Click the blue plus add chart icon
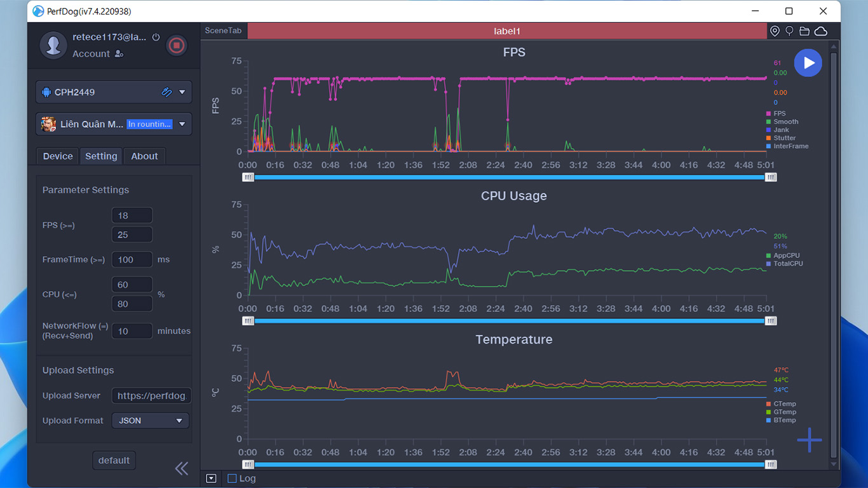This screenshot has width=868, height=488. 810,440
